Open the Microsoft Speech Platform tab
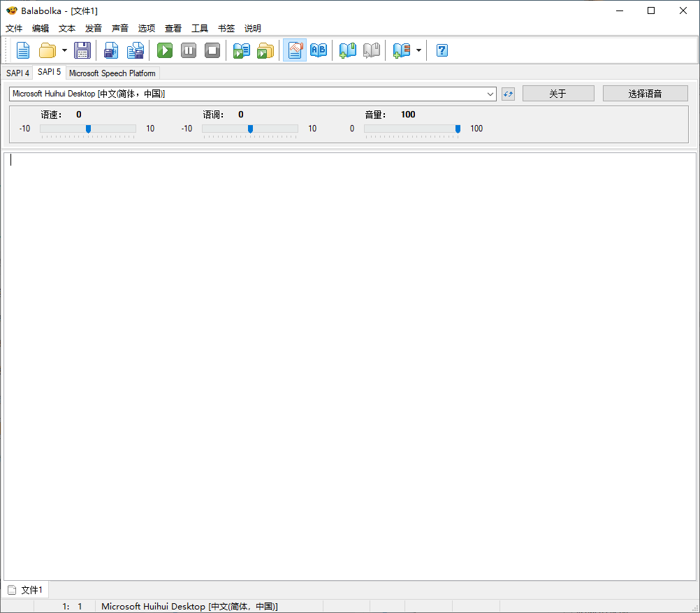 pos(112,73)
